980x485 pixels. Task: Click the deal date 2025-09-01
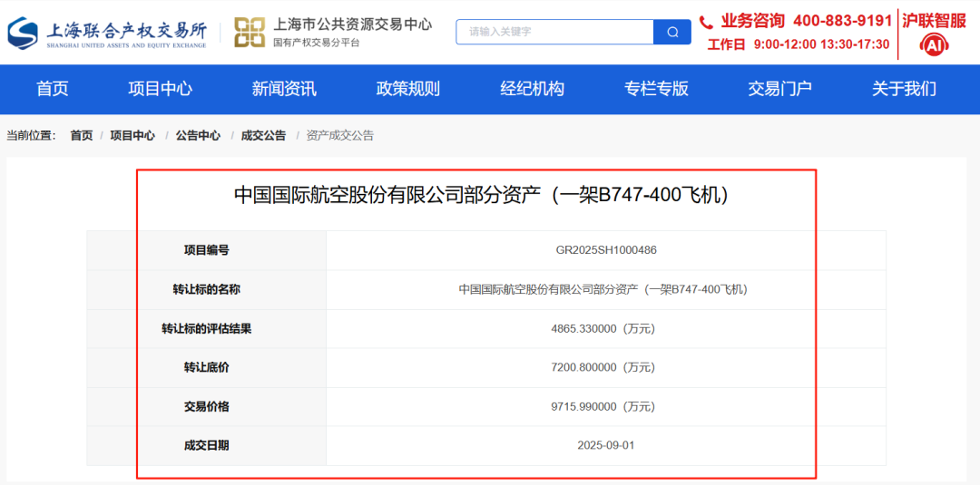click(x=606, y=446)
